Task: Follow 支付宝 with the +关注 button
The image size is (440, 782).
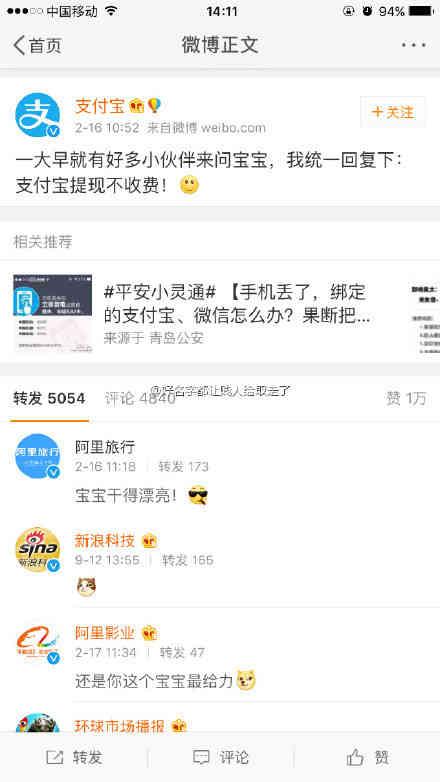Action: coord(393,112)
